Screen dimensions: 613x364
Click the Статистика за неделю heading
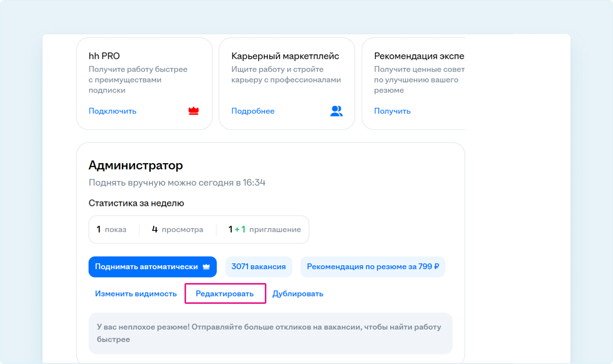click(x=136, y=203)
